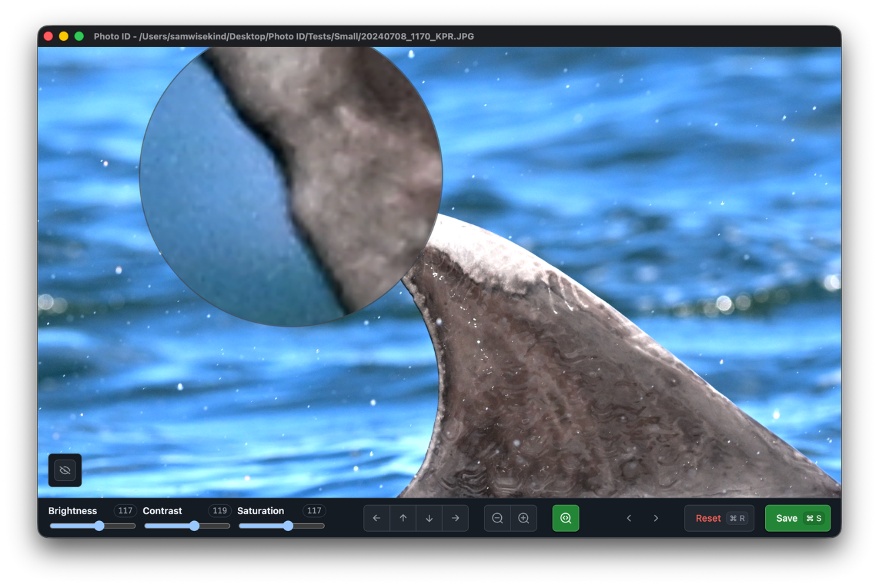Advance to the next photo chevron
The height and width of the screenshot is (588, 879).
pyautogui.click(x=656, y=518)
